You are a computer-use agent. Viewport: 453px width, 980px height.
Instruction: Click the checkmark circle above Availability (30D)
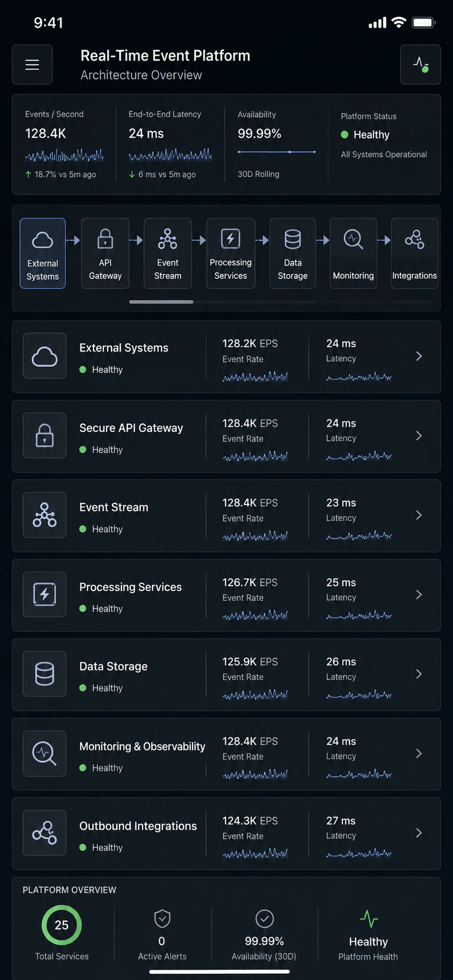coord(264,918)
